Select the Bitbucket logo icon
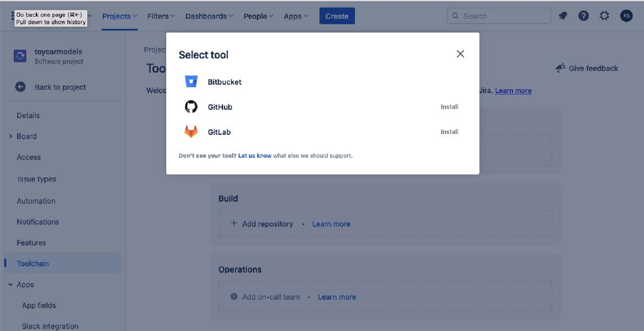The image size is (644, 331). pos(191,81)
